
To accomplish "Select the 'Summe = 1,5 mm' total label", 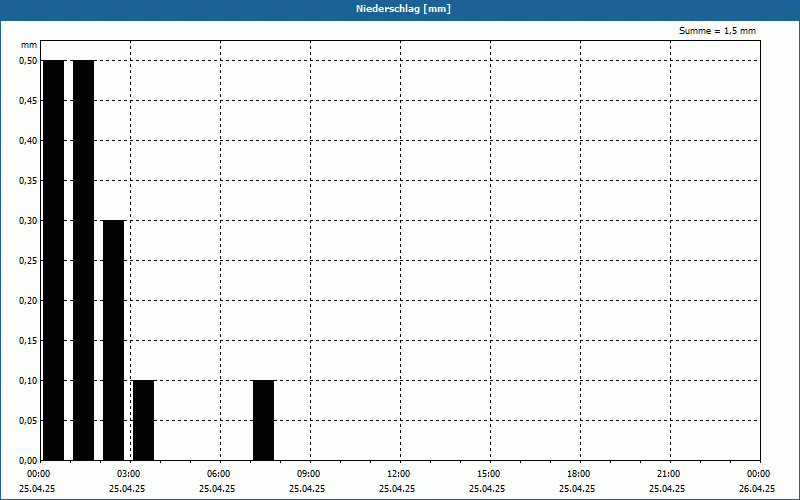I will coord(717,31).
